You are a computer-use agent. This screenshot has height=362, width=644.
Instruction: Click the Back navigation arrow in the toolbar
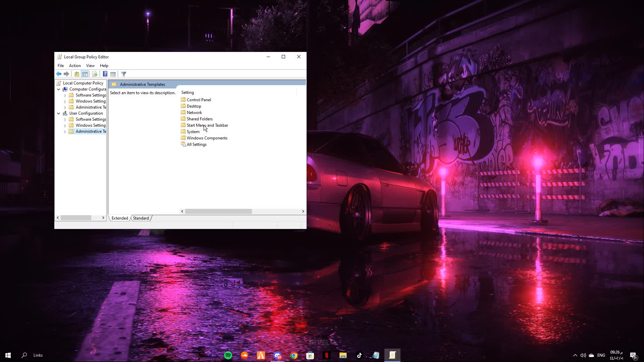[x=58, y=74]
